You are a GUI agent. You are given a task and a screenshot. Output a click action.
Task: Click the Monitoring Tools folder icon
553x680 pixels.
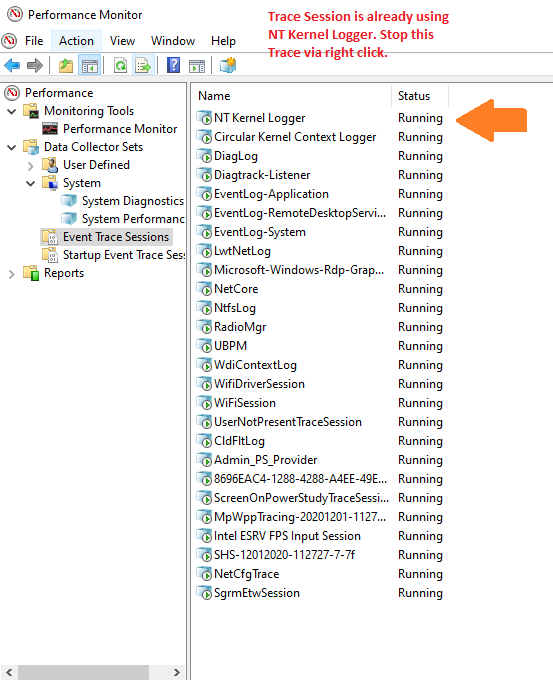click(x=31, y=111)
